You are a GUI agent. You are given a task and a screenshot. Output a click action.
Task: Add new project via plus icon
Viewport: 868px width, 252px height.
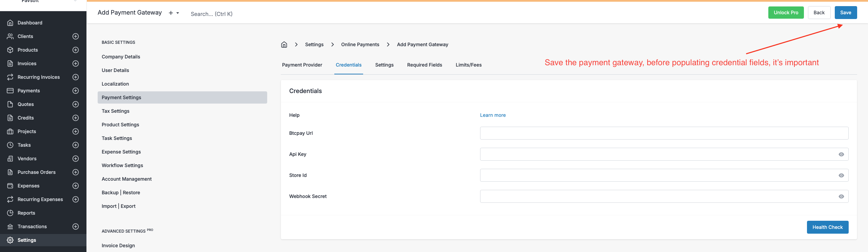coord(76,131)
